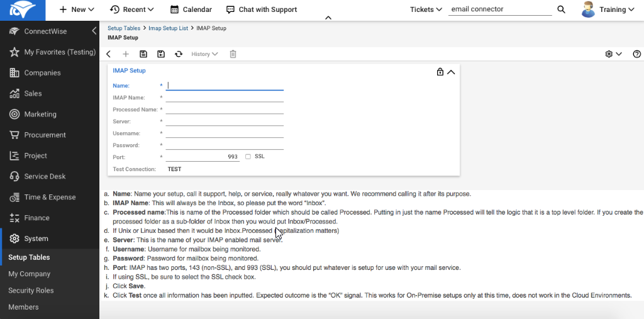Image resolution: width=644 pixels, height=319 pixels.
Task: Click the Service Desk headset icon
Action: pos(14,176)
